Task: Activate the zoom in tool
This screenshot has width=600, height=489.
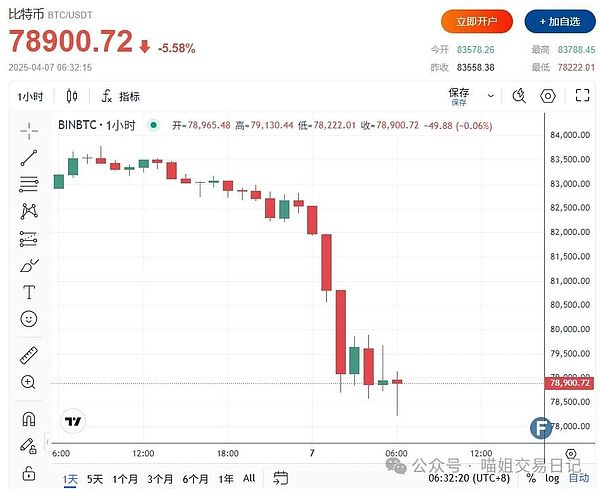Action: (x=29, y=382)
